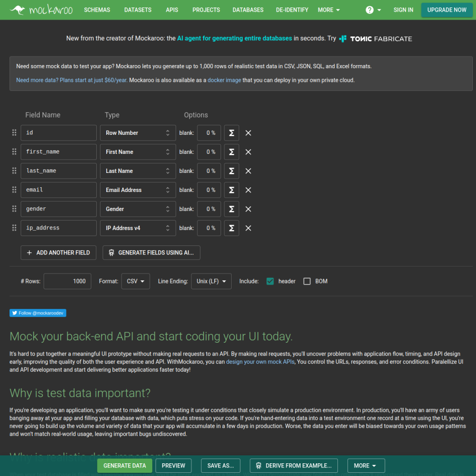Viewport: 476px width, 476px height.
Task: Open the APIS nav item
Action: pyautogui.click(x=172, y=10)
